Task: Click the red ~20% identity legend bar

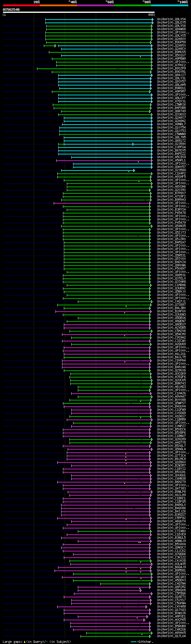Action: 21,5
